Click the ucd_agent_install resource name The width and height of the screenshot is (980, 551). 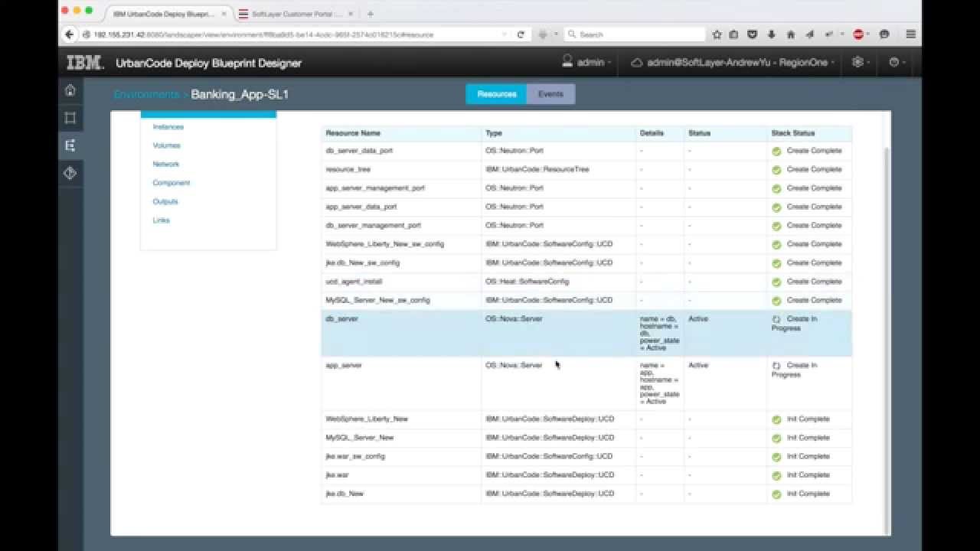coord(354,281)
